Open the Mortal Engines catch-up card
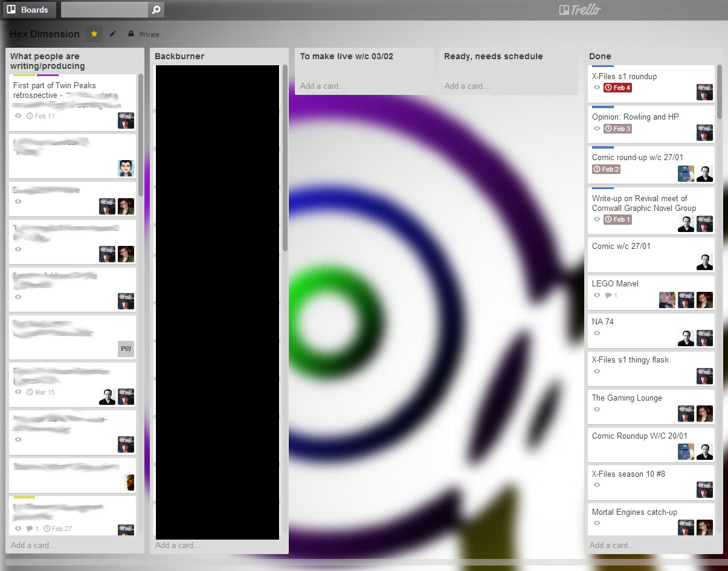728x571 pixels. [x=634, y=512]
